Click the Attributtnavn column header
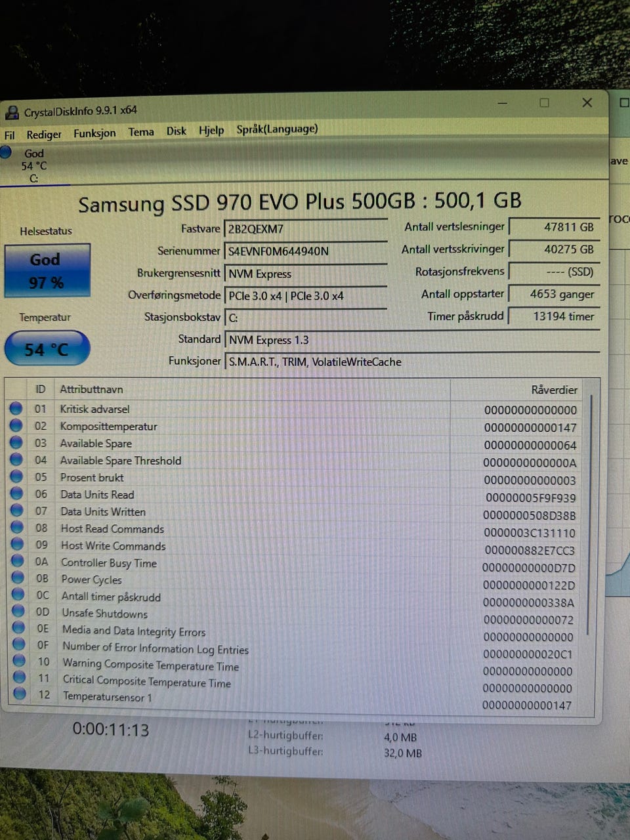Image resolution: width=630 pixels, height=840 pixels. 253,389
